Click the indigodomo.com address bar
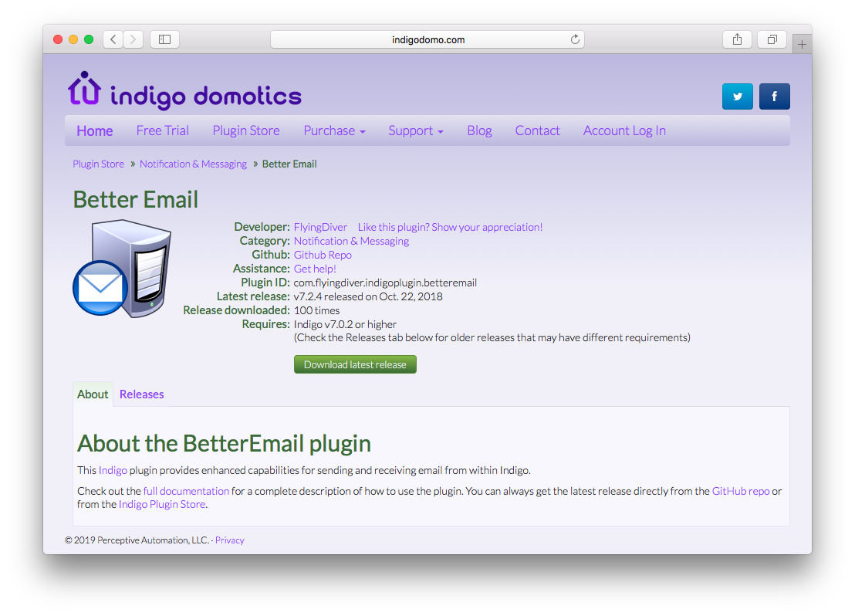 pyautogui.click(x=427, y=39)
